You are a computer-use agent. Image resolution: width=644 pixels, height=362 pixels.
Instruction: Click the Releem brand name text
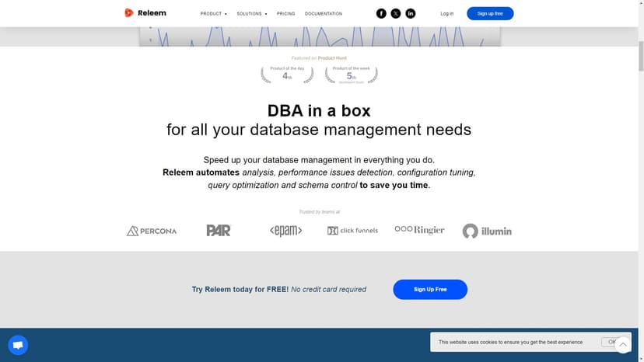(152, 13)
